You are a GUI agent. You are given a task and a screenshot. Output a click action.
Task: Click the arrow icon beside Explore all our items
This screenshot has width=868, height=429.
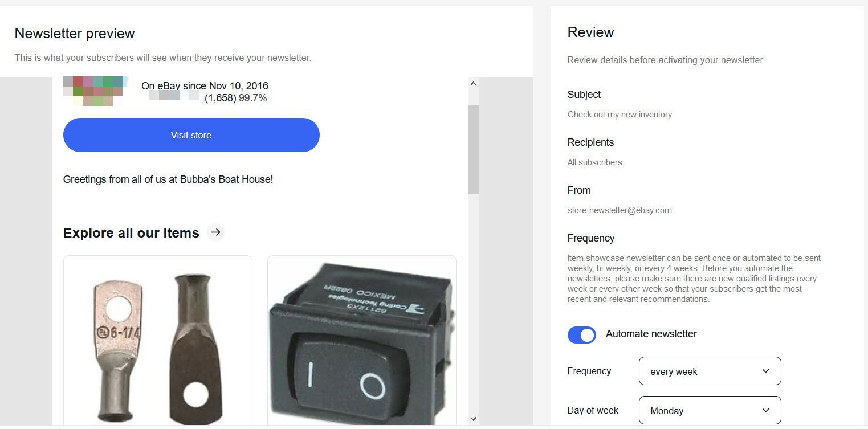tap(215, 232)
